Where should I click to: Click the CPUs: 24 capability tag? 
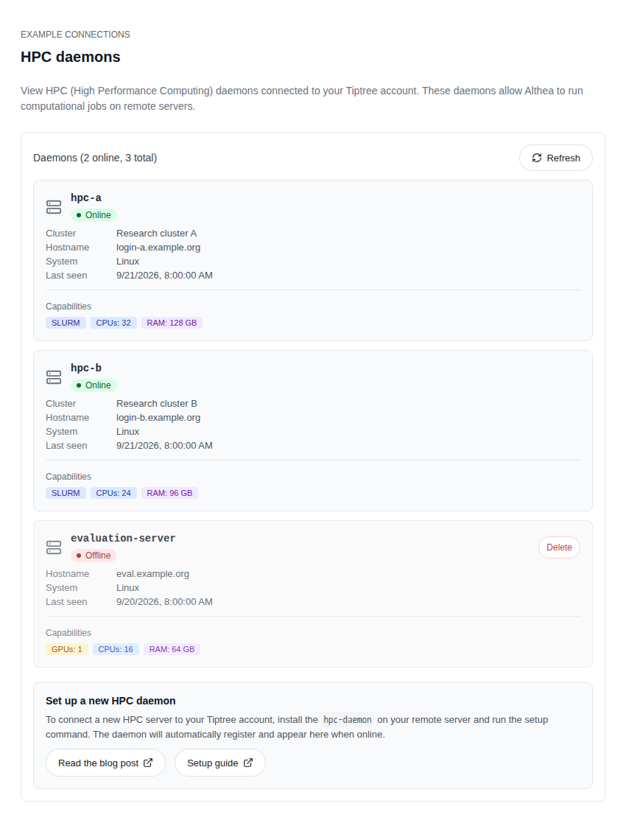(113, 494)
